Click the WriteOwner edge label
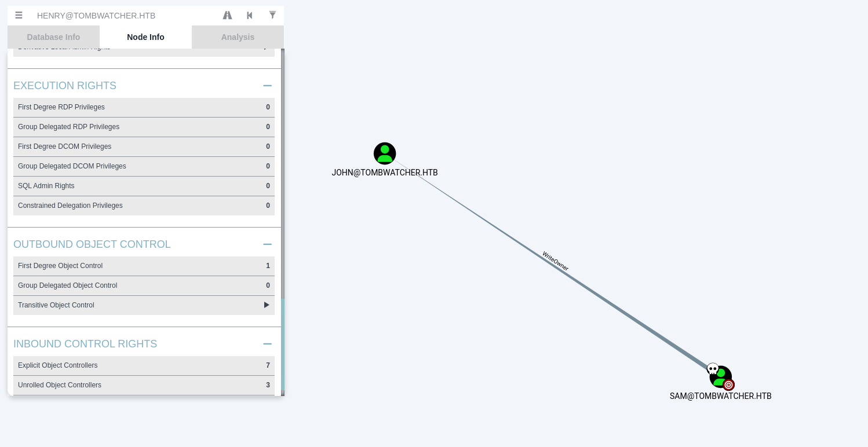 pos(555,261)
